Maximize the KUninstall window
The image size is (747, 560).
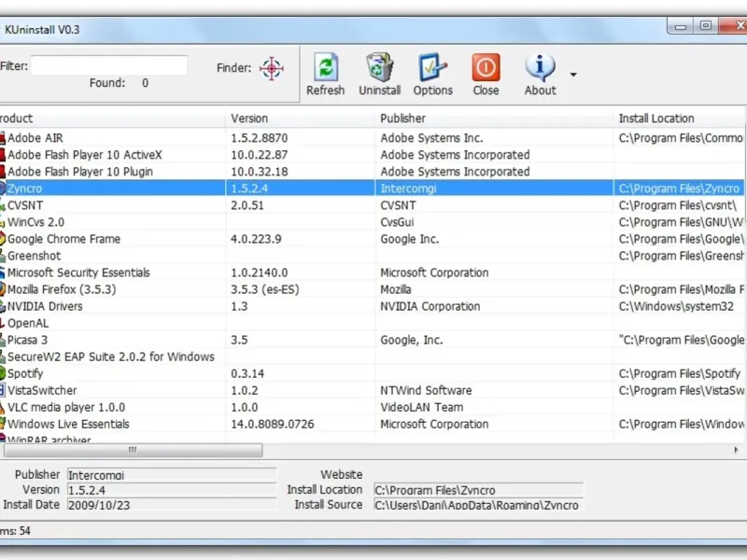706,26
